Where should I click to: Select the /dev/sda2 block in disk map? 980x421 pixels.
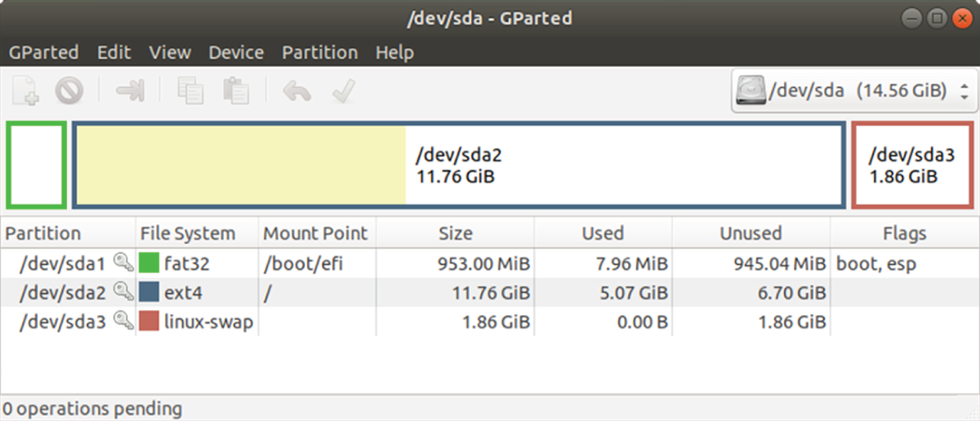pos(460,165)
